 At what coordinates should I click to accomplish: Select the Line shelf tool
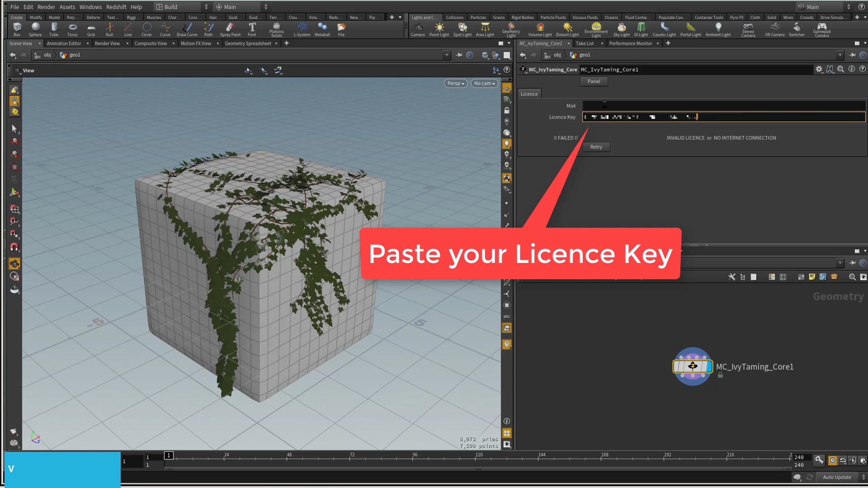[x=128, y=29]
